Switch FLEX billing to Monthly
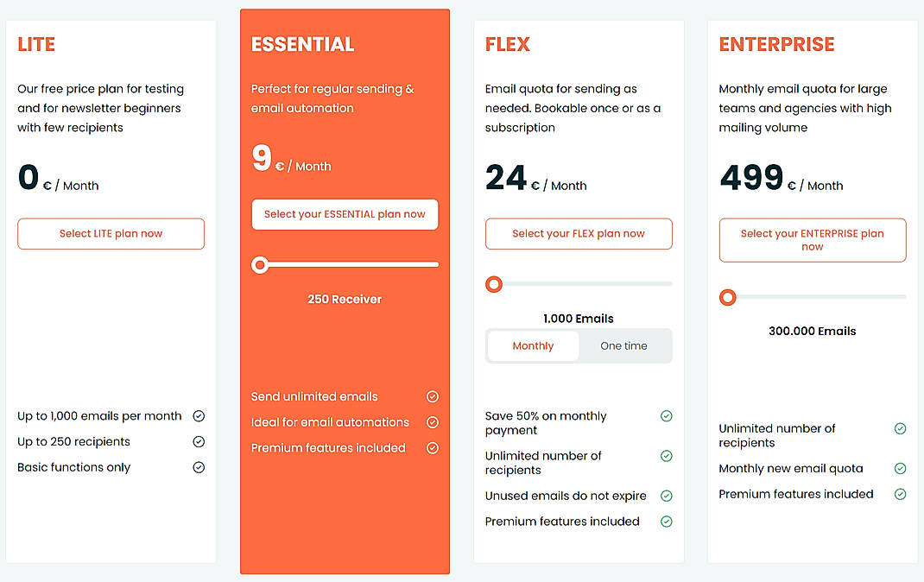The image size is (924, 582). (x=533, y=345)
